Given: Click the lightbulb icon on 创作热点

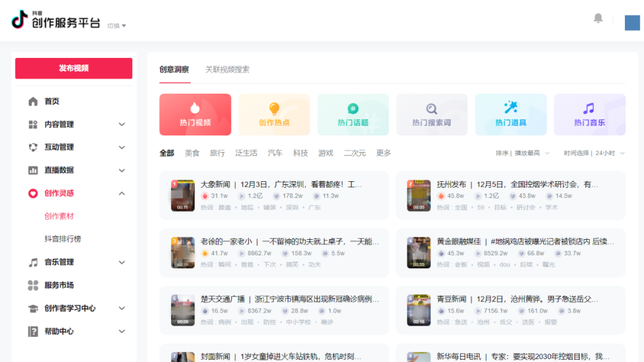Looking at the screenshot, I should (x=274, y=109).
